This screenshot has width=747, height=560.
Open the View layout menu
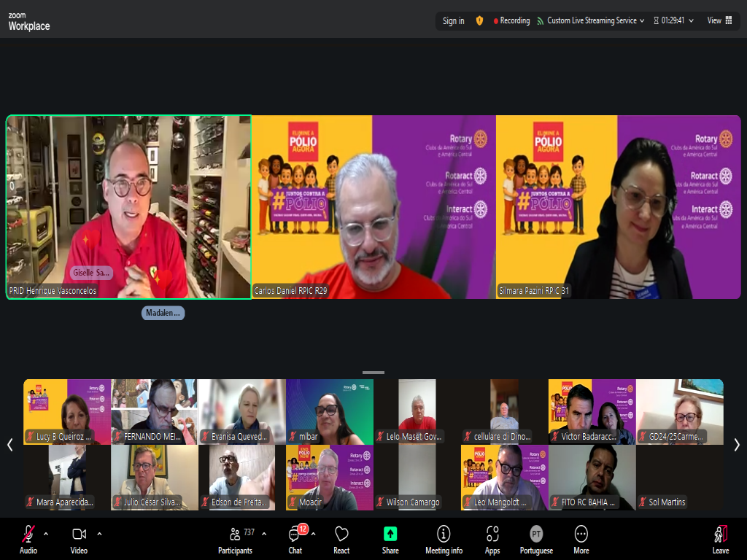719,21
